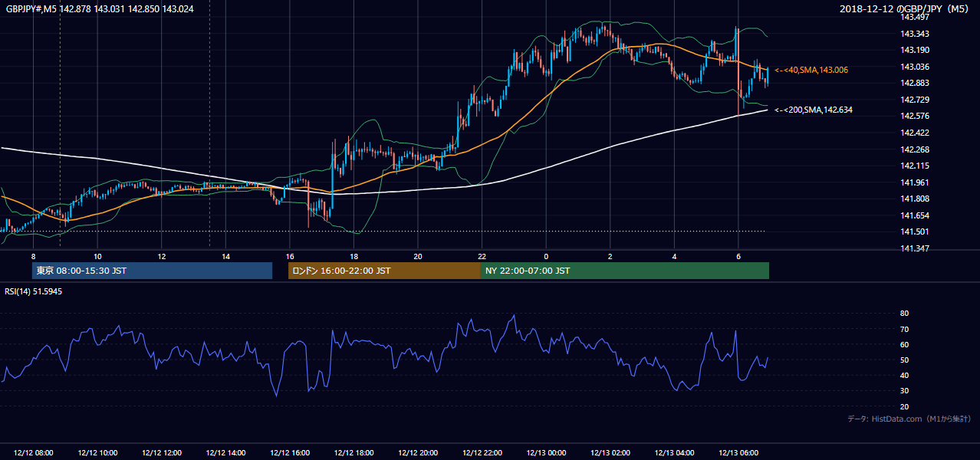Viewport: 980px width, 460px height.
Task: Click RSI scale value 70
Action: click(904, 329)
